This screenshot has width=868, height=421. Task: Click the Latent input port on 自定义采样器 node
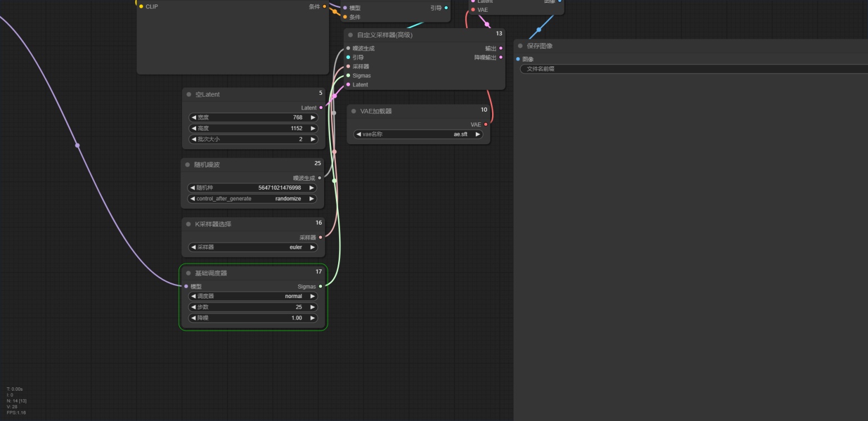[x=348, y=84]
